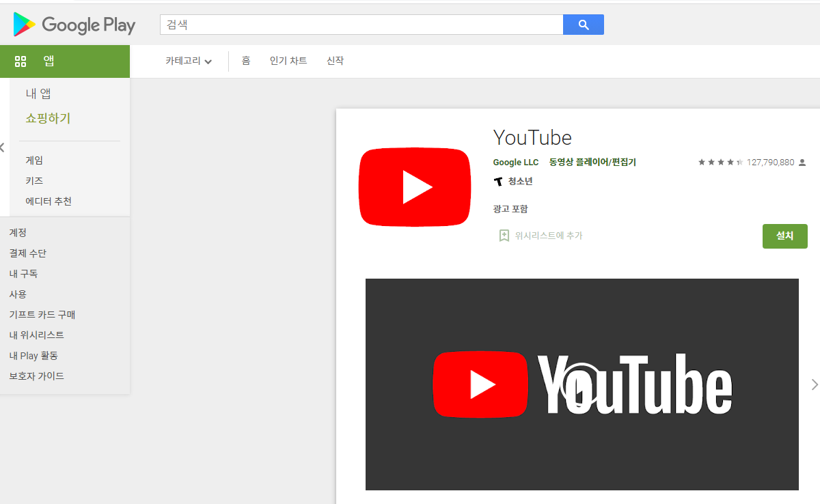The image size is (820, 504).
Task: Click the content rating T icon
Action: (x=498, y=182)
